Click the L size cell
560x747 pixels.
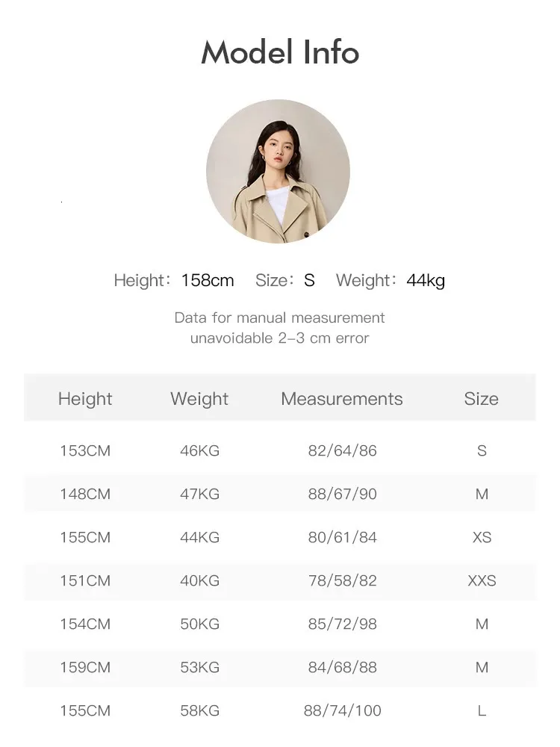482,710
